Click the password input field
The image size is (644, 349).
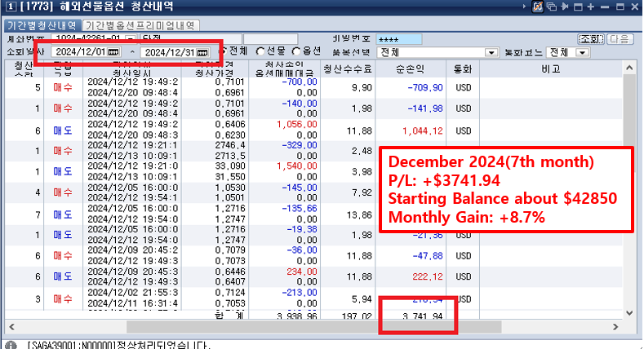(400, 38)
